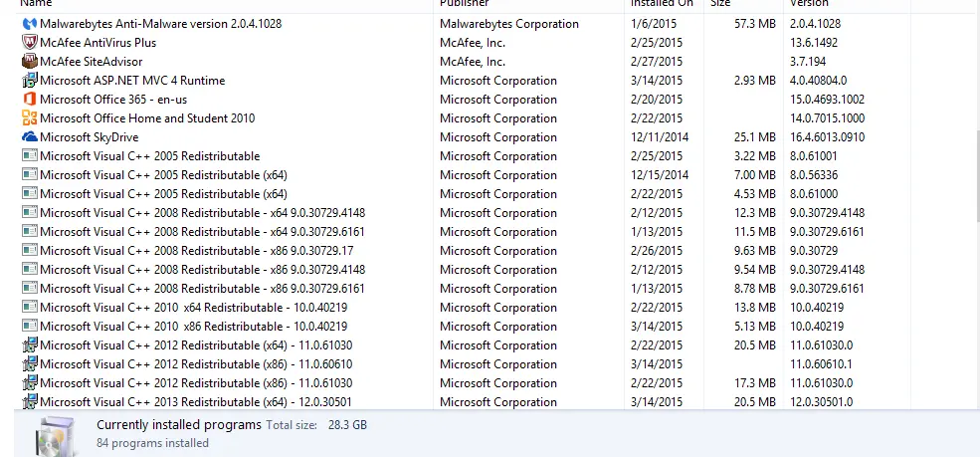This screenshot has height=457, width=980.
Task: Click the Microsoft Office 365 icon
Action: click(30, 100)
